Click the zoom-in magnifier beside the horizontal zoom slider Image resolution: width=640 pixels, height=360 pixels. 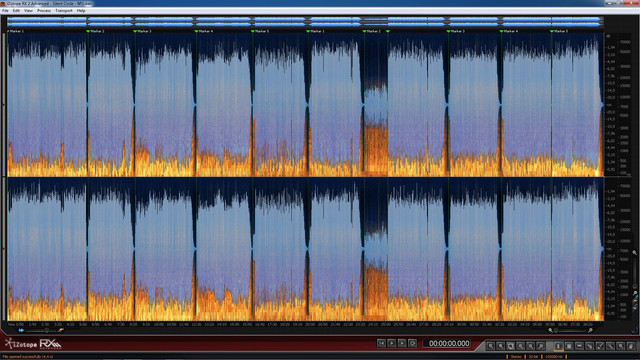[590, 330]
